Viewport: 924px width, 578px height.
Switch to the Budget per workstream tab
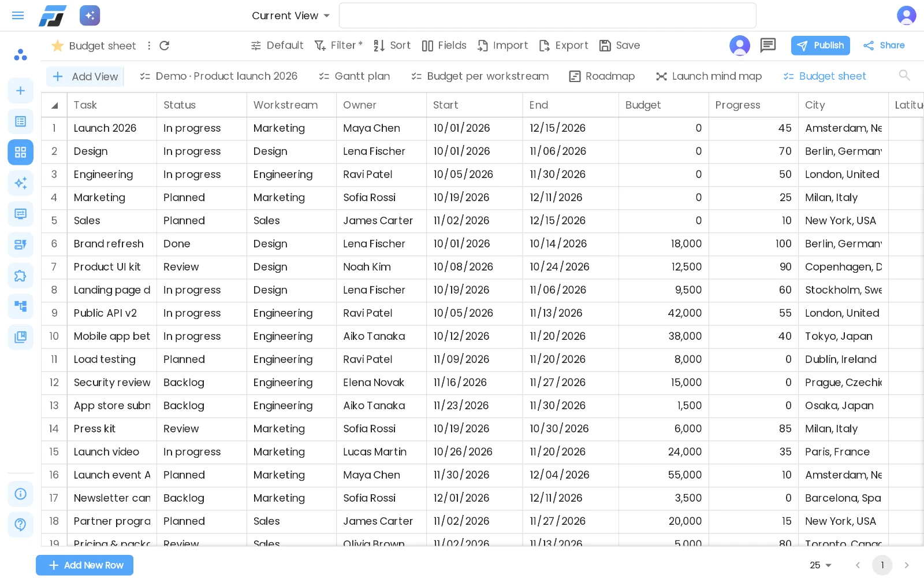480,76
